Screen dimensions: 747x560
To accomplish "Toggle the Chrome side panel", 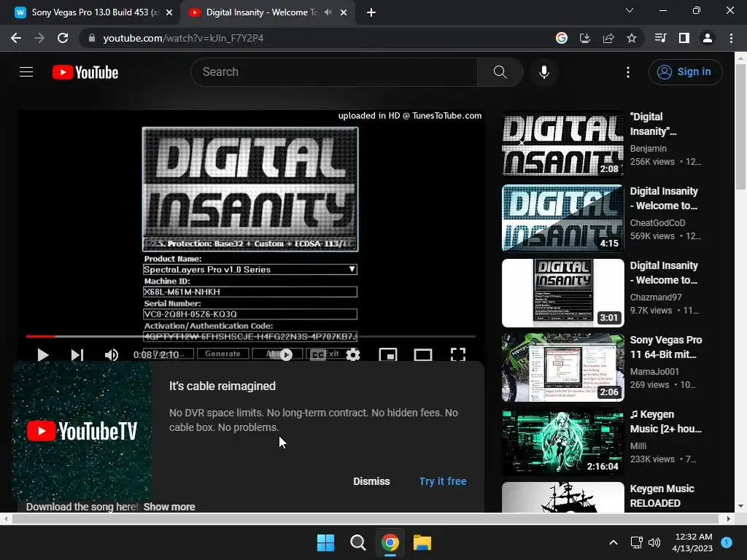I will point(684,38).
